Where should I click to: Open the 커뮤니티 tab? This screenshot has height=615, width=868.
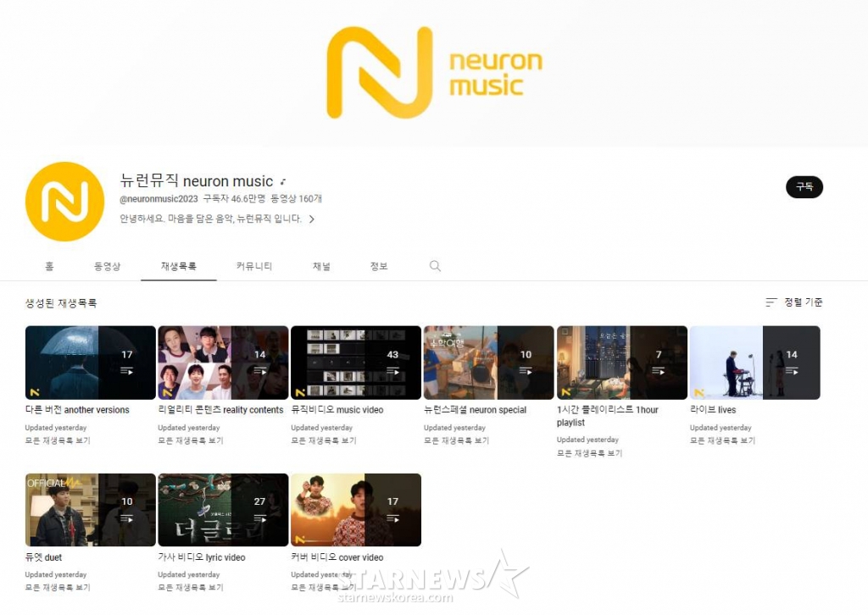[x=254, y=266]
